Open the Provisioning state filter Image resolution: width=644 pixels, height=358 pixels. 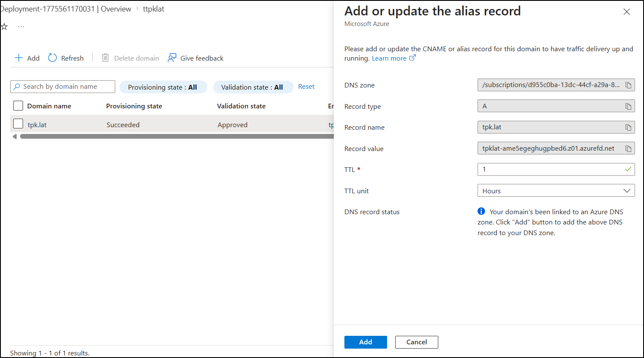[163, 87]
